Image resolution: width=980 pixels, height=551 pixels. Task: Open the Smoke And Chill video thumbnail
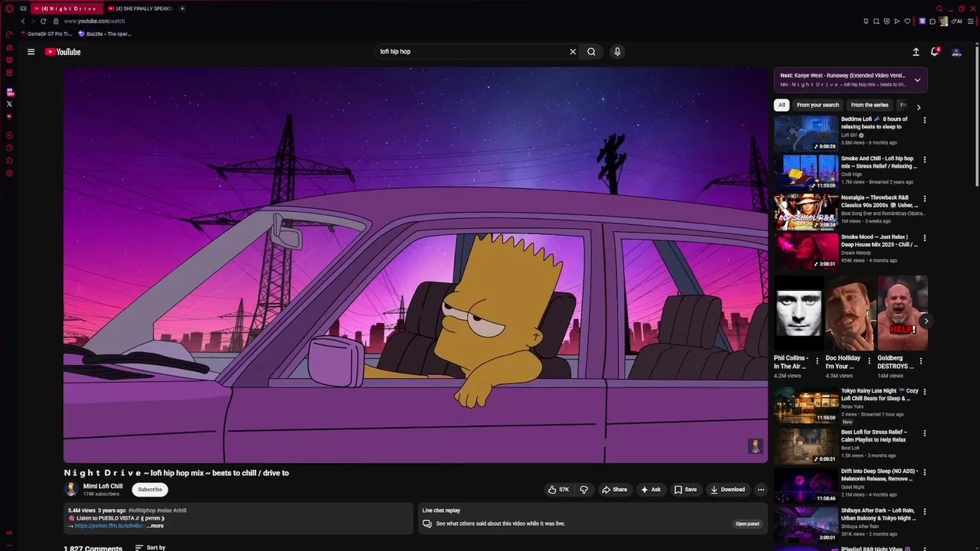pos(806,172)
